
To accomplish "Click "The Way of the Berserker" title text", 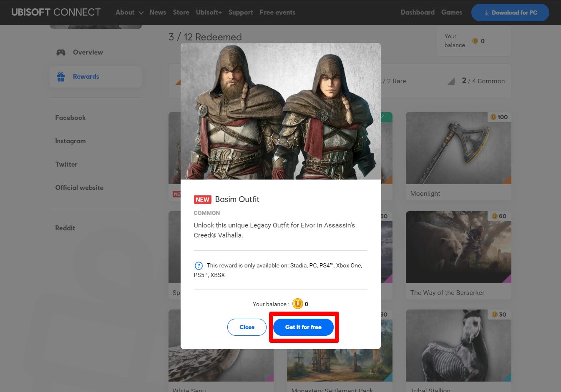I will pyautogui.click(x=447, y=293).
